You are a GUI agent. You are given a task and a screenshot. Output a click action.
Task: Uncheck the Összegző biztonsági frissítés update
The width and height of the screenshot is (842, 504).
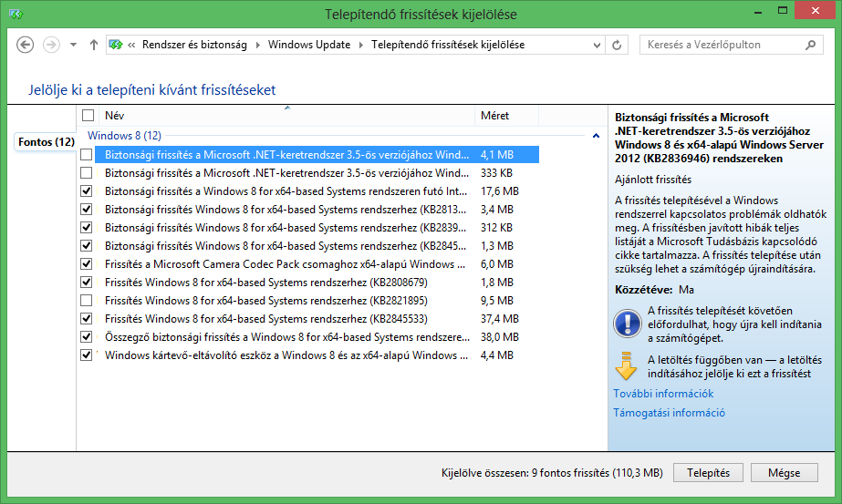[x=87, y=337]
